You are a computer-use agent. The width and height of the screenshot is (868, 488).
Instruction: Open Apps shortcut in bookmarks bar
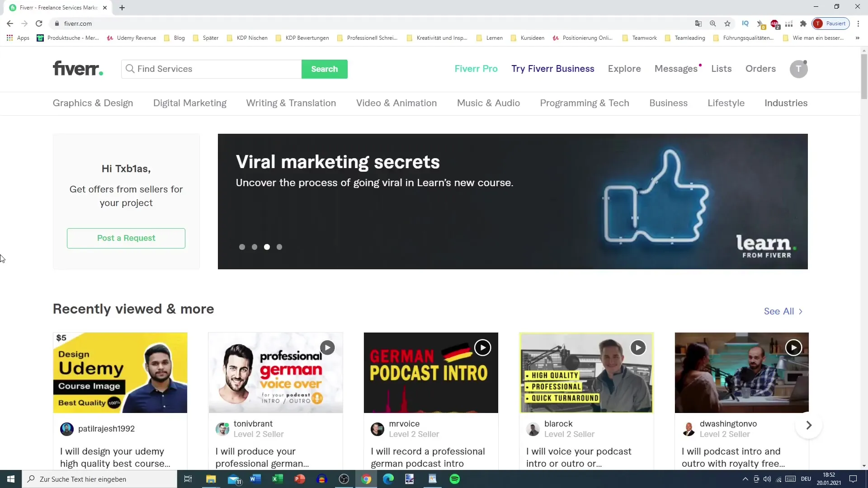tap(18, 38)
